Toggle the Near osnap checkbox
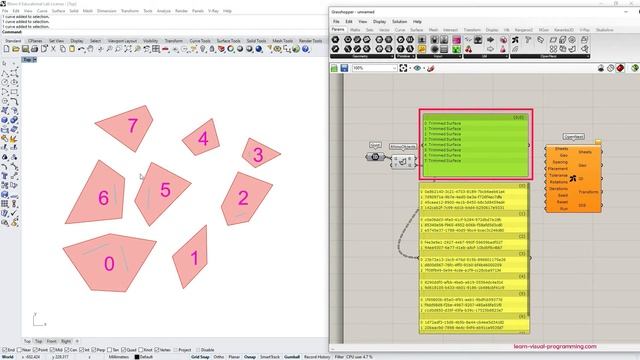 (x=20, y=350)
